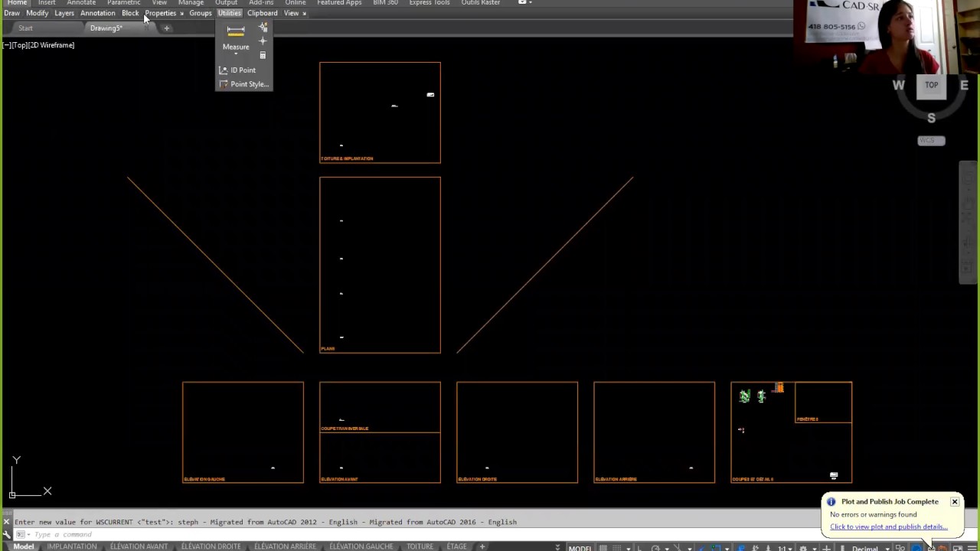980x551 pixels.
Task: Switch to the ÉLÉVATION GAUCHE layout tab
Action: [361, 546]
